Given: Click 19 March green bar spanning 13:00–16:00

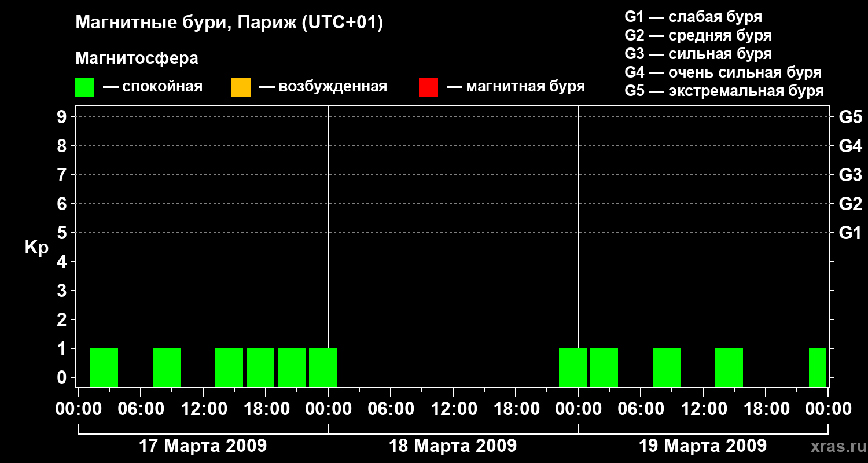Looking at the screenshot, I should 729,367.
